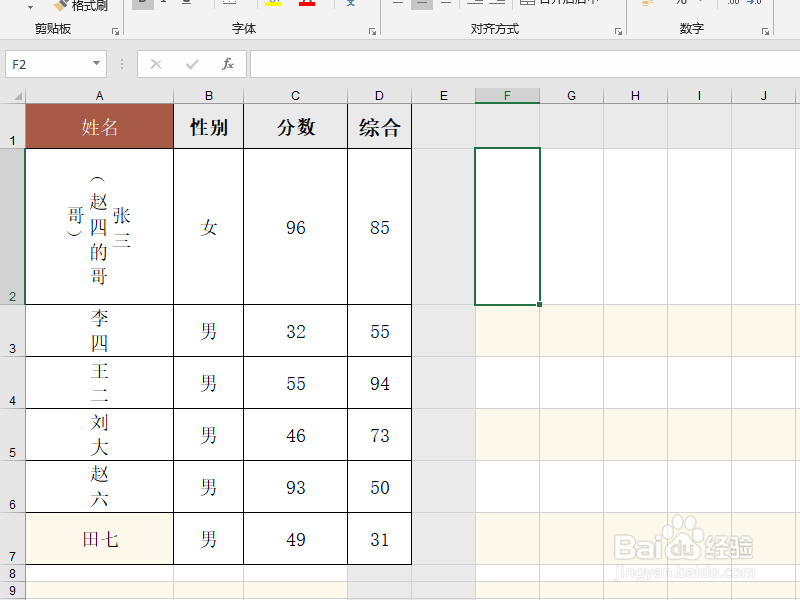Toggle italic formatting
This screenshot has width=800, height=600.
click(164, 4)
